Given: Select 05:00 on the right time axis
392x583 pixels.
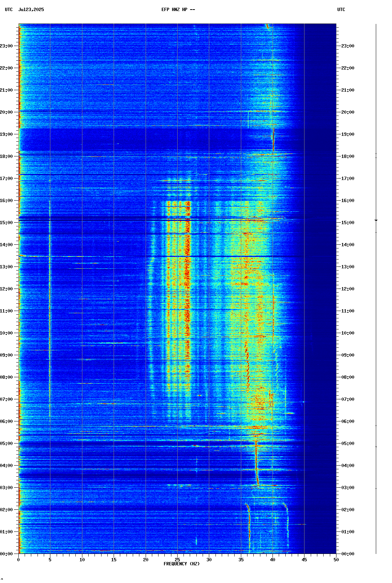Looking at the screenshot, I should [x=348, y=444].
